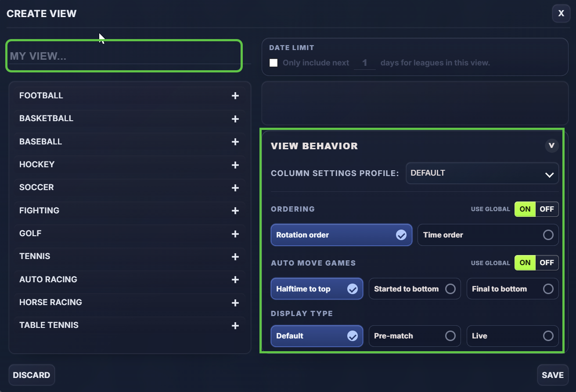Image resolution: width=576 pixels, height=392 pixels.
Task: Expand Soccer via the plus icon
Action: (x=235, y=188)
